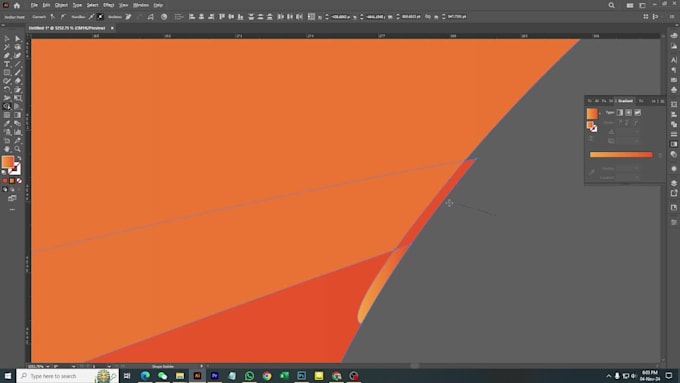Select the Mesh tool
The height and width of the screenshot is (383, 680).
(7, 115)
